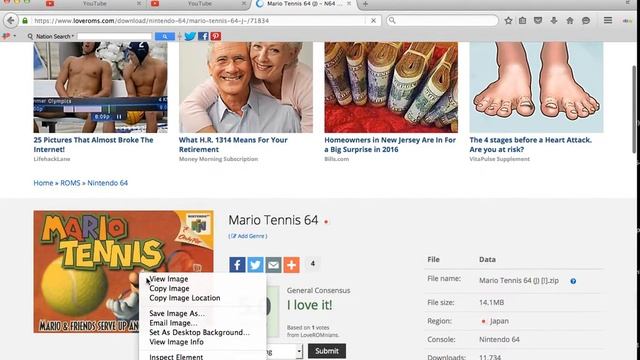Go back with the browser back arrow

tap(11, 20)
